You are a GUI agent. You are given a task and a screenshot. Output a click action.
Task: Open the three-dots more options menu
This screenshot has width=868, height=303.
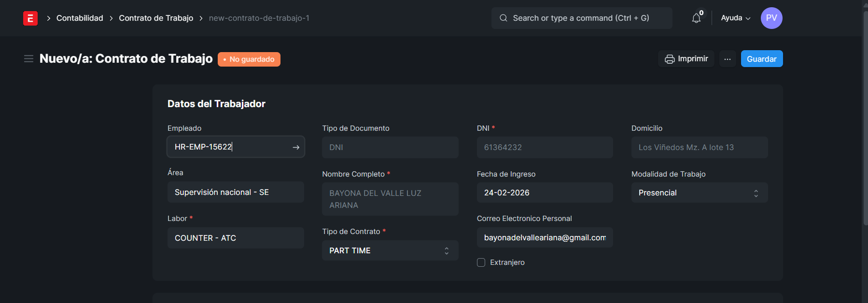pos(727,59)
